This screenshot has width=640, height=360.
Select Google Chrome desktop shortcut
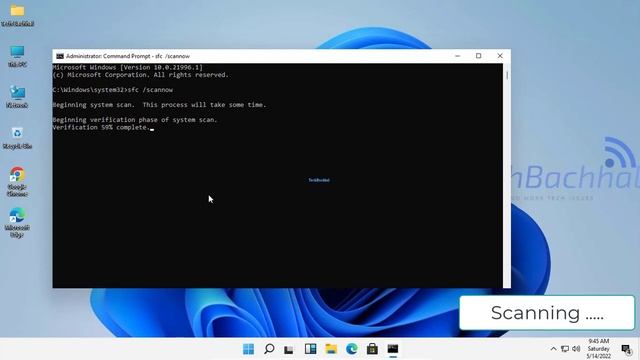17,182
